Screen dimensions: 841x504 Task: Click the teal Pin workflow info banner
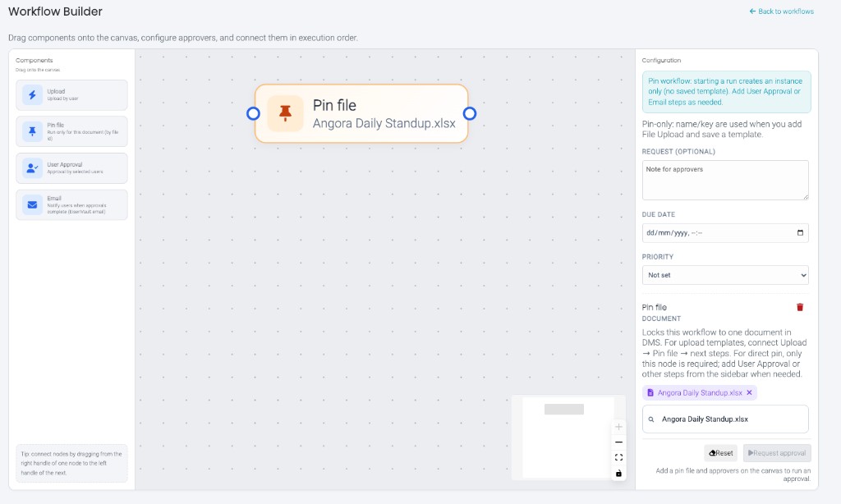(726, 92)
